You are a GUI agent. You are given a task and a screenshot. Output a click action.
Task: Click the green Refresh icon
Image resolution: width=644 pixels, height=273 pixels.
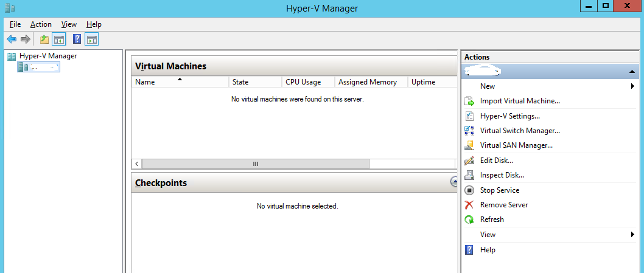(x=469, y=219)
